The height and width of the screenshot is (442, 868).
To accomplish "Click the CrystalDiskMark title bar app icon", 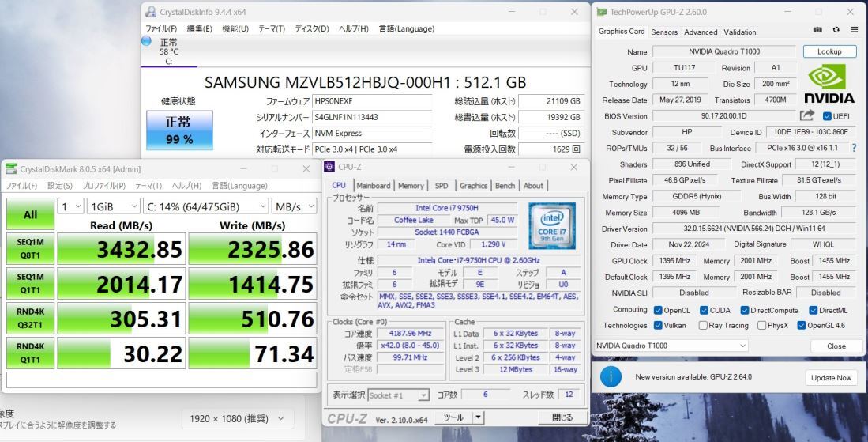I will 11,169.
